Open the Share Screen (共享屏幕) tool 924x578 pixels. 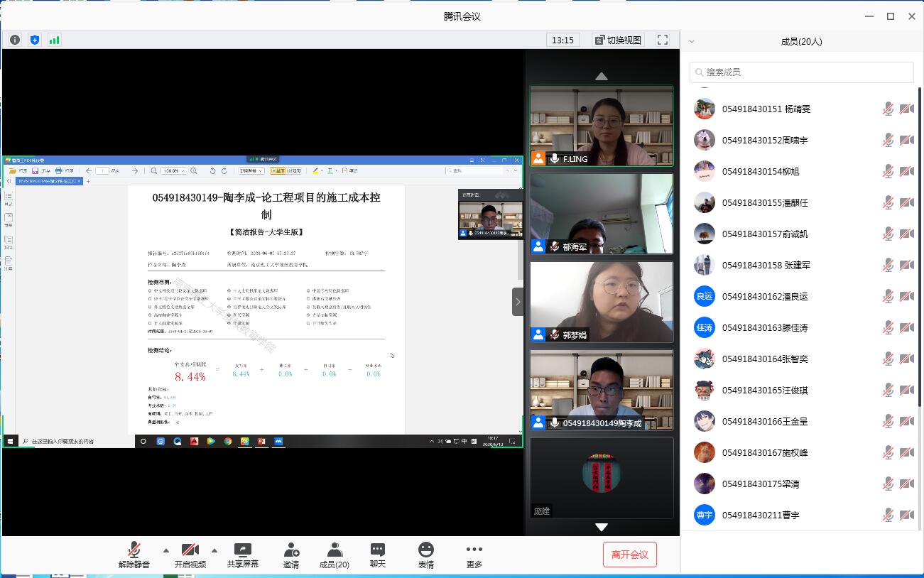[x=242, y=555]
